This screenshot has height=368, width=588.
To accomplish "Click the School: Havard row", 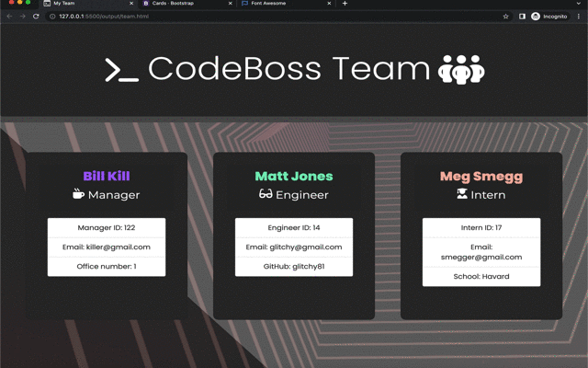I will 481,277.
